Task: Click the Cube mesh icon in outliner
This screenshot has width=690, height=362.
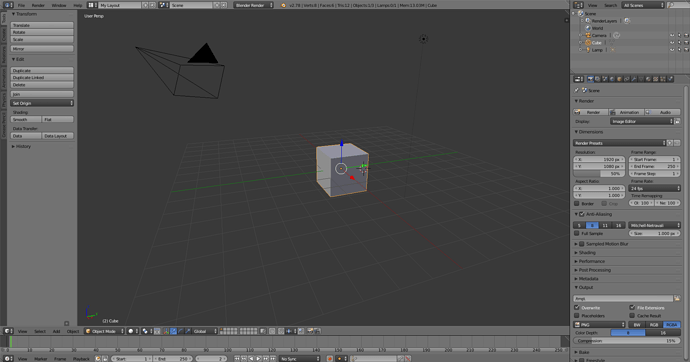Action: pos(588,43)
